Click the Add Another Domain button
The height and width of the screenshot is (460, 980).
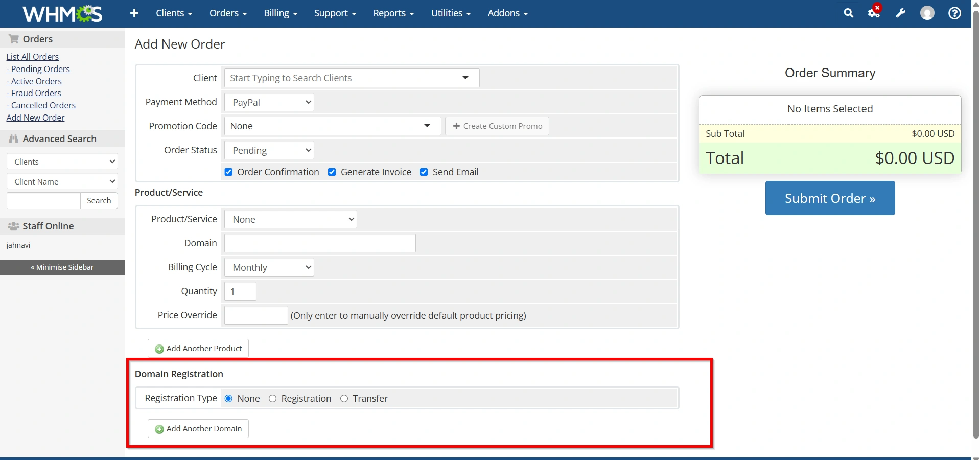pos(198,429)
